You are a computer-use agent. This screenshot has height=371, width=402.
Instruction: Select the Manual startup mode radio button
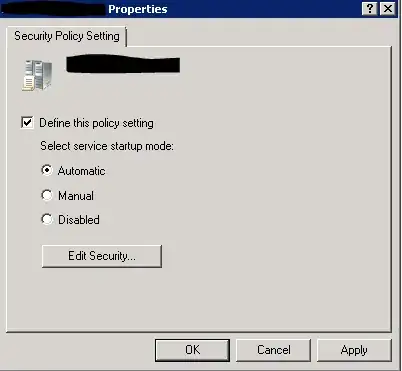pyautogui.click(x=47, y=195)
